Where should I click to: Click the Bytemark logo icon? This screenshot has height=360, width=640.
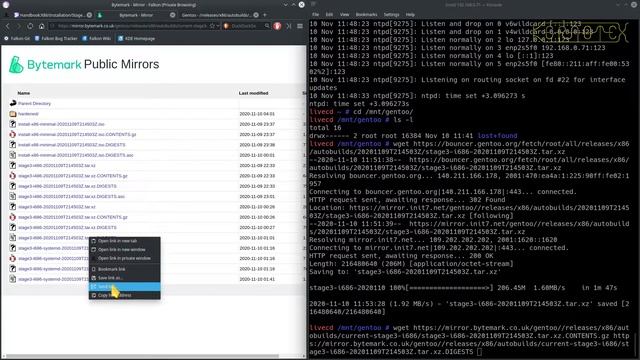(16, 64)
